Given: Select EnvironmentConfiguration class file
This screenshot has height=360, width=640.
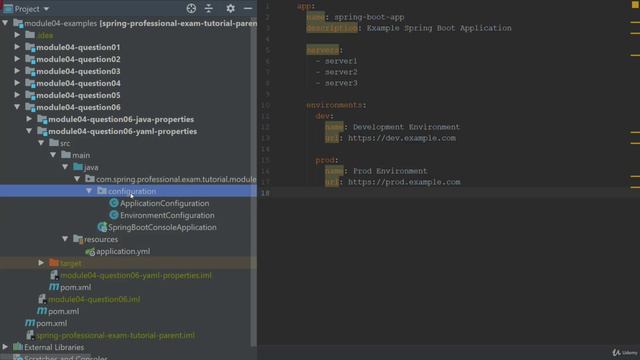Looking at the screenshot, I should [167, 215].
